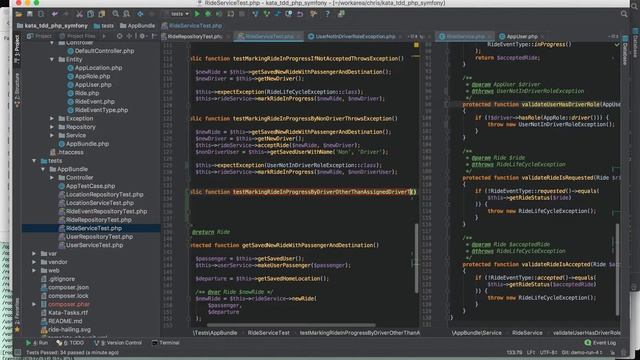Click the Copy icon in toolbar
The width and height of the screenshot is (640, 360).
click(90, 14)
